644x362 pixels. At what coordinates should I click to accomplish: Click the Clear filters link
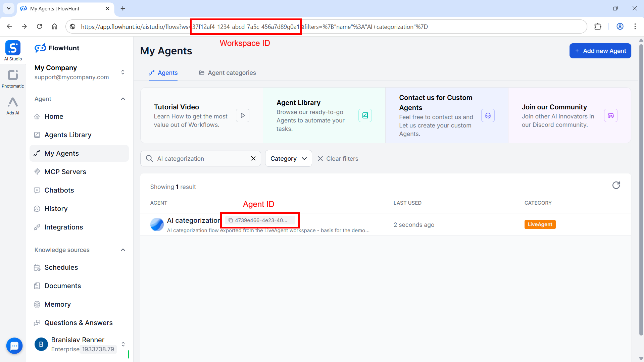point(338,159)
